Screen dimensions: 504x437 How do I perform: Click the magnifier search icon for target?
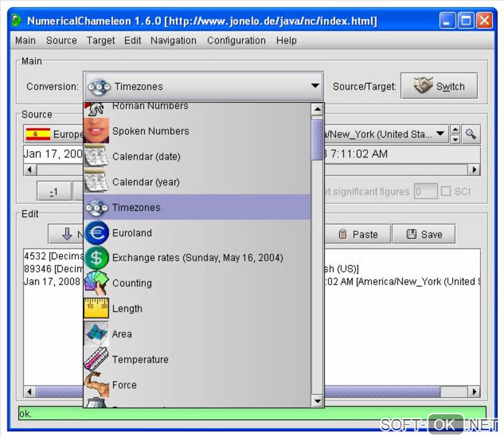471,134
